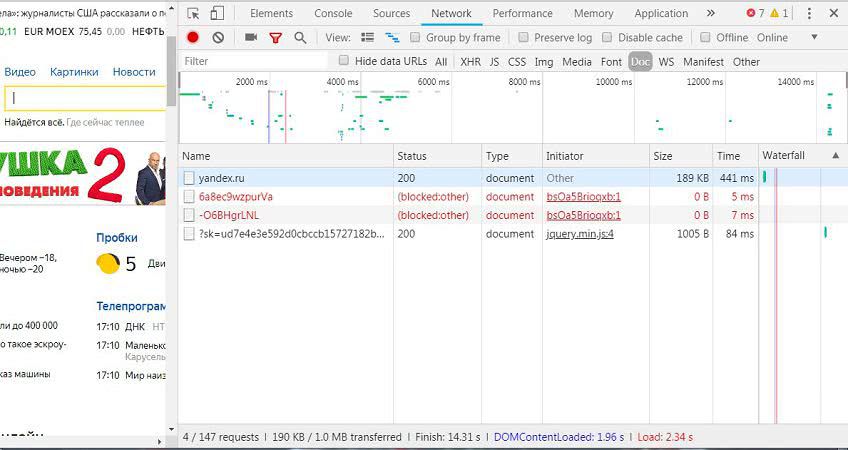The height and width of the screenshot is (450, 848).
Task: Click the capture screenshots camera icon
Action: pos(250,37)
